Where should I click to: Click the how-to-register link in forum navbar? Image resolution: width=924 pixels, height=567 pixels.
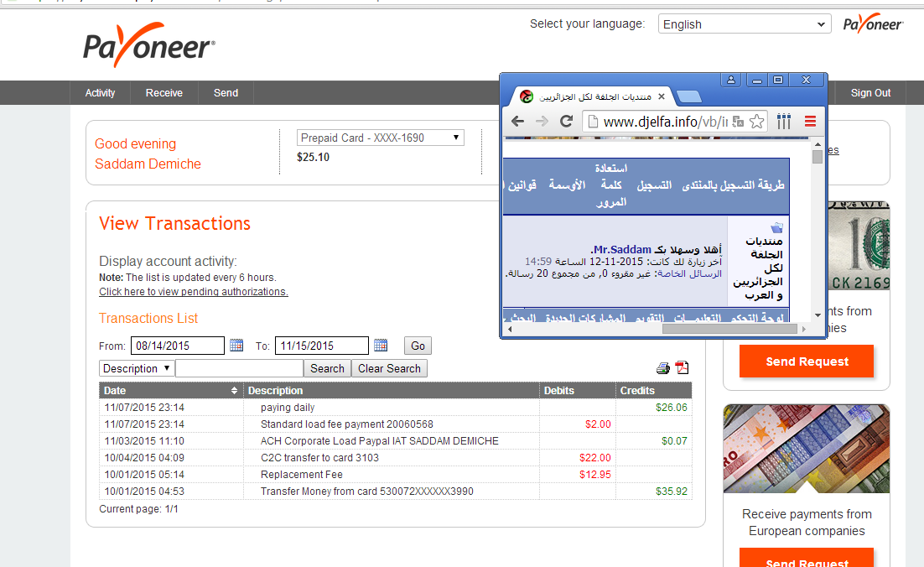[733, 185]
